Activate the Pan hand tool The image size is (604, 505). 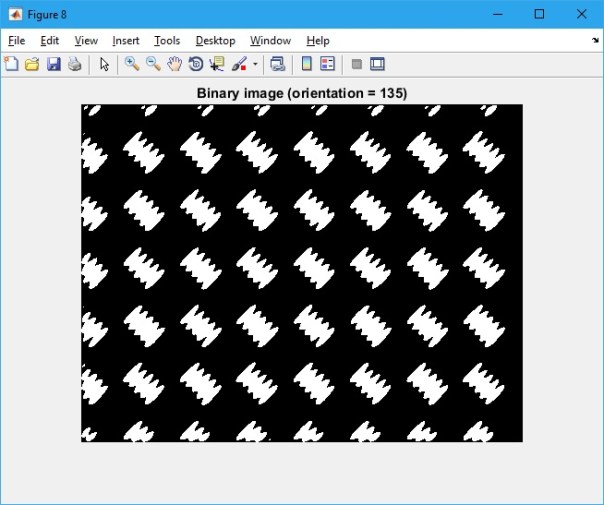tap(174, 65)
